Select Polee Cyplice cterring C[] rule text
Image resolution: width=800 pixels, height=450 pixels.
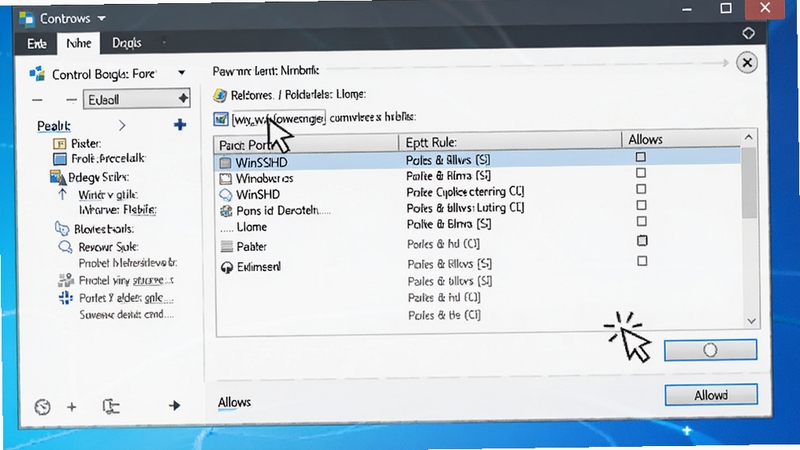click(x=465, y=192)
